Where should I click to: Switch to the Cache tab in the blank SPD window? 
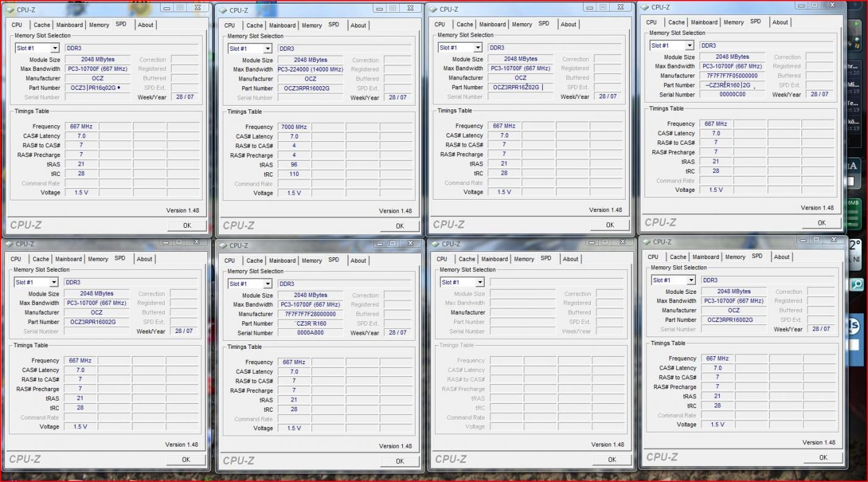[467, 259]
